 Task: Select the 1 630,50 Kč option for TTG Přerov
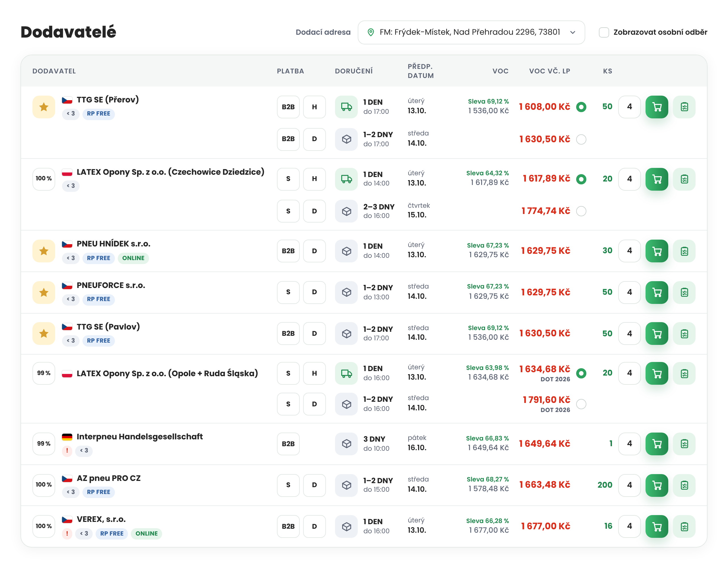(581, 139)
